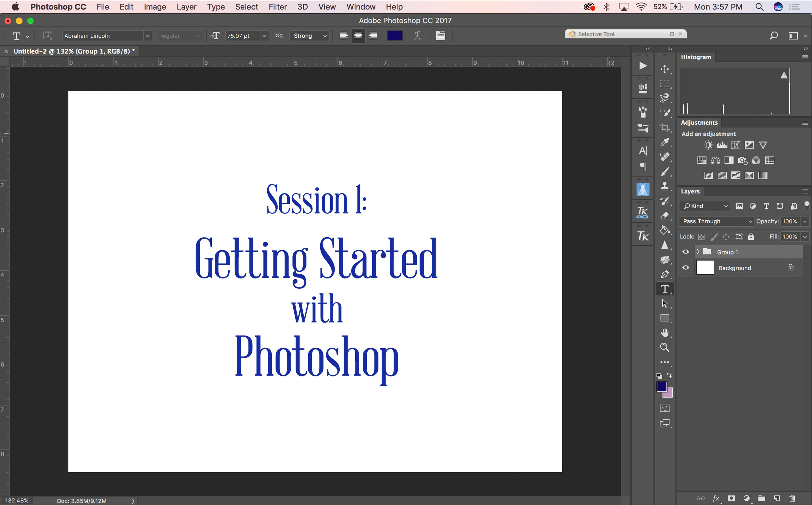Open the anti-aliasing Strong dropdown
This screenshot has width=812, height=505.
pyautogui.click(x=310, y=36)
